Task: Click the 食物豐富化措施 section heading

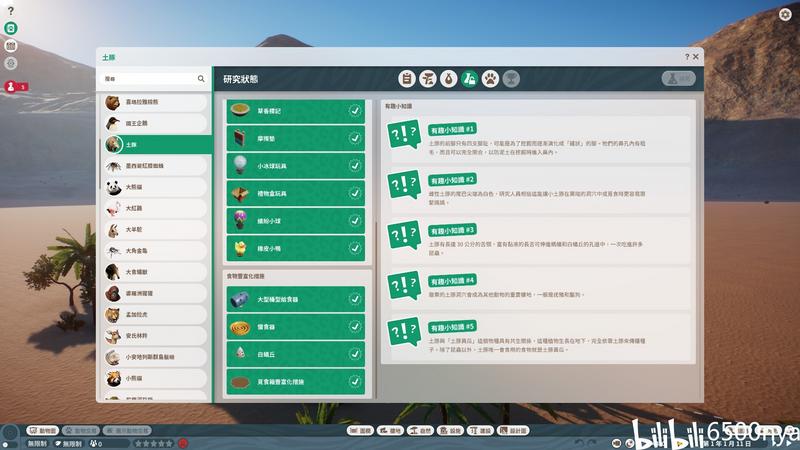Action: 245,276
